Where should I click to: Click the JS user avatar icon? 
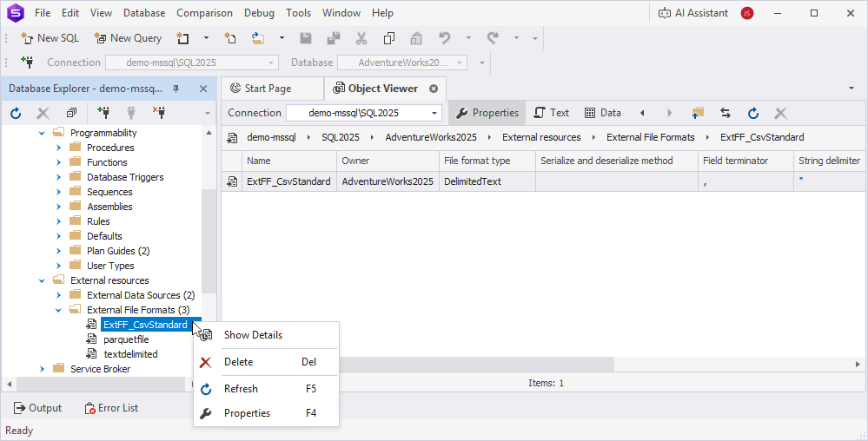coord(747,13)
